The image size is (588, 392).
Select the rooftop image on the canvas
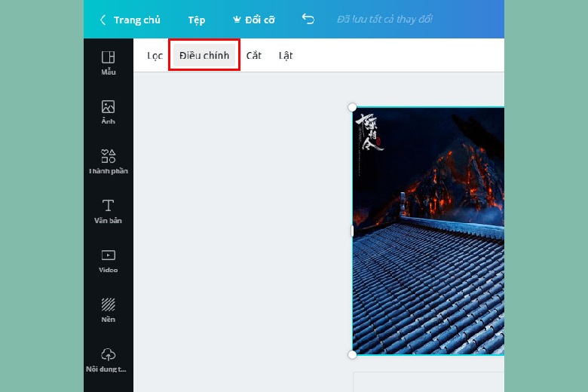428,231
